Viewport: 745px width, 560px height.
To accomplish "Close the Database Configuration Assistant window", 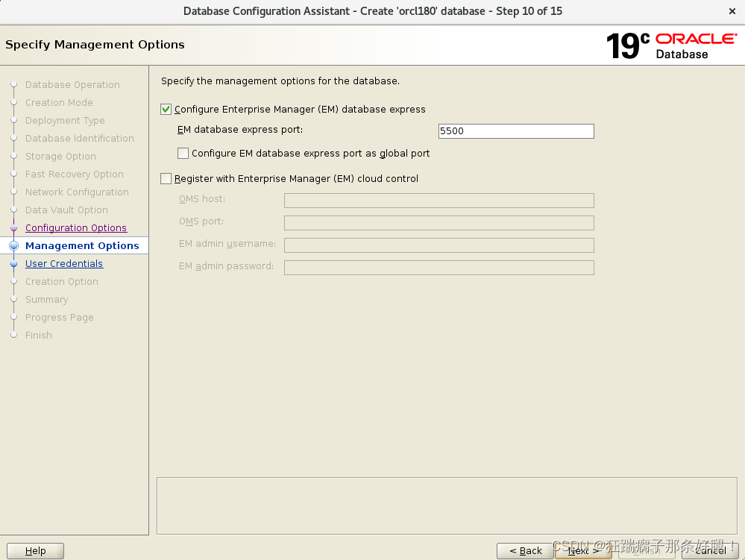I will (732, 11).
